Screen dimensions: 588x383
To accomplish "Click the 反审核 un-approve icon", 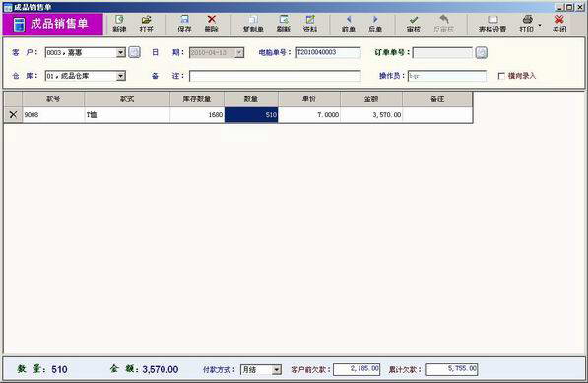I will coord(444,24).
